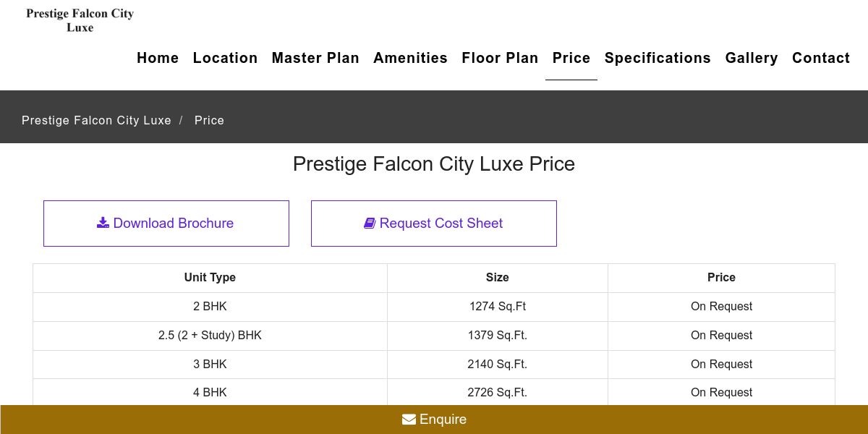Click the 2726 Sq.Ft. size cell
This screenshot has width=868, height=434.
click(498, 392)
